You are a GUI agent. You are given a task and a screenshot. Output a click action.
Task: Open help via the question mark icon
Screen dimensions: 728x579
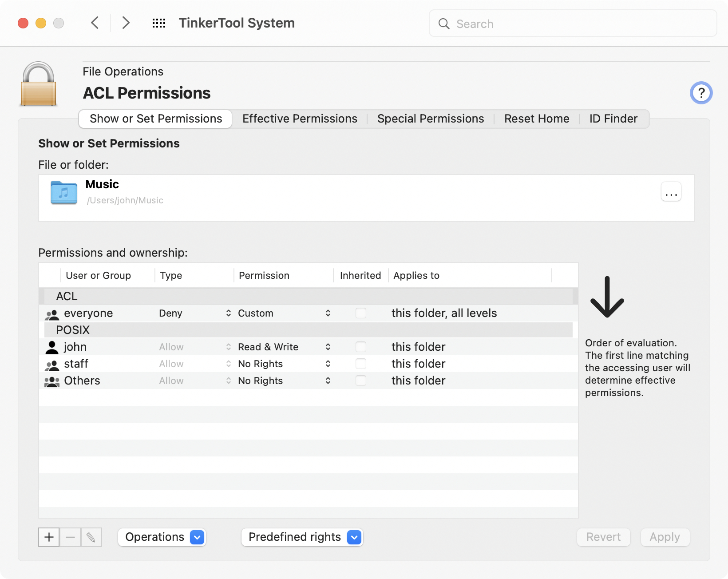(x=701, y=93)
